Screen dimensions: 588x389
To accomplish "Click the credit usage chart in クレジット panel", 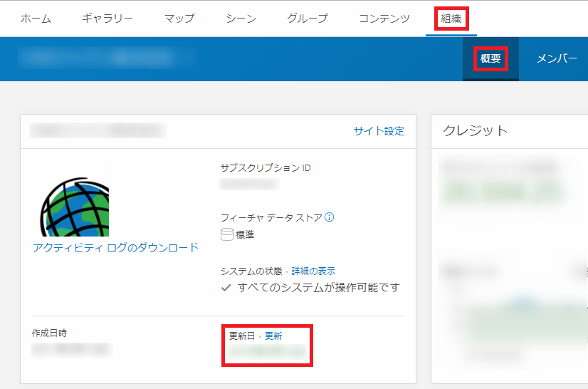I will [520, 313].
